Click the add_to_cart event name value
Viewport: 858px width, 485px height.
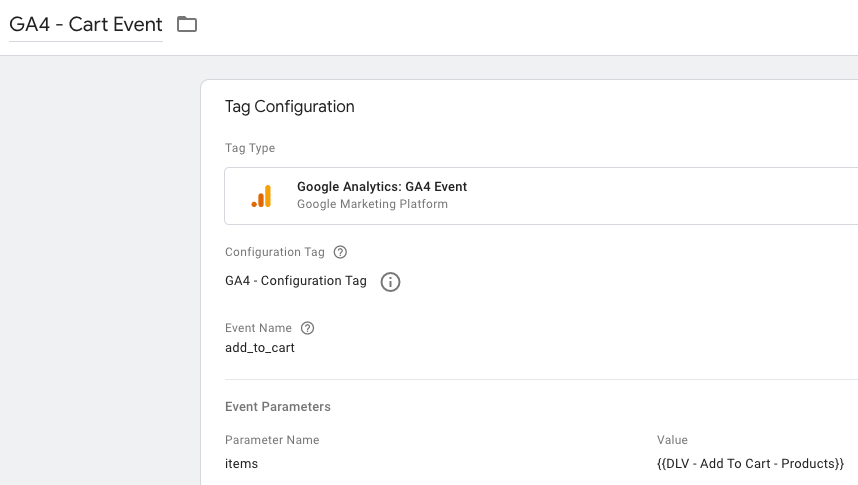click(x=260, y=348)
